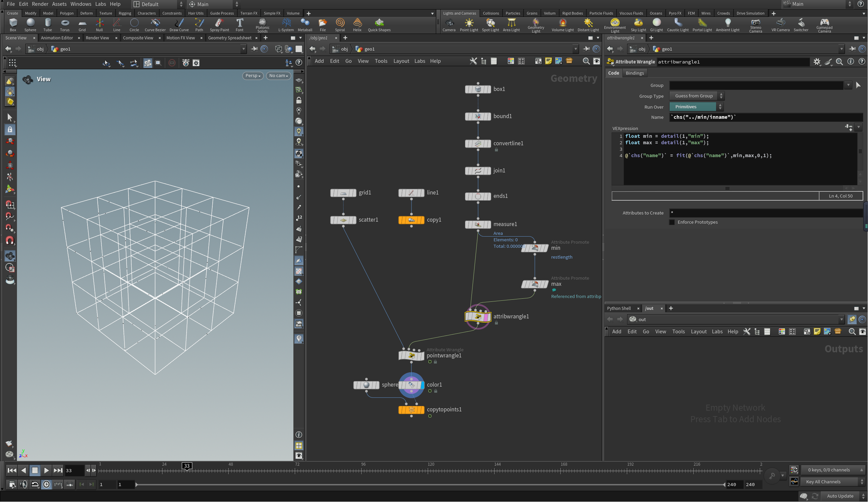Select the Spray Paint shelf tool
The image size is (868, 502).
219,25
